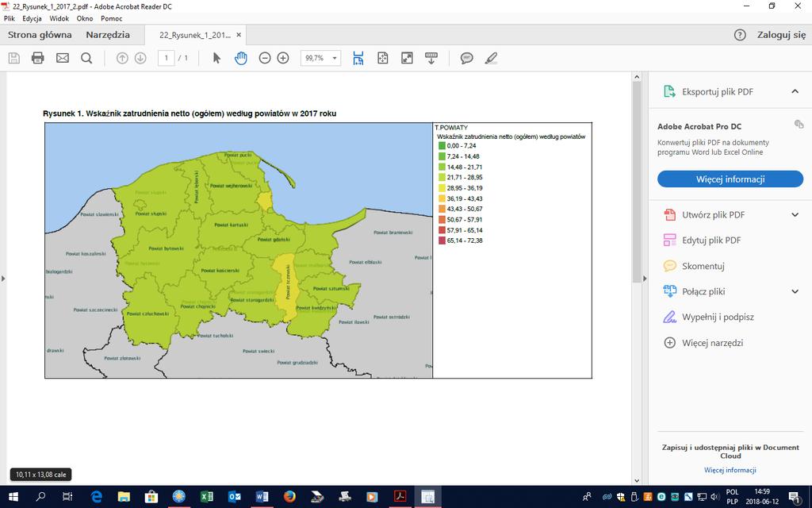The image size is (812, 508).
Task: Expand the left navigation pane arrow
Action: [x=3, y=279]
